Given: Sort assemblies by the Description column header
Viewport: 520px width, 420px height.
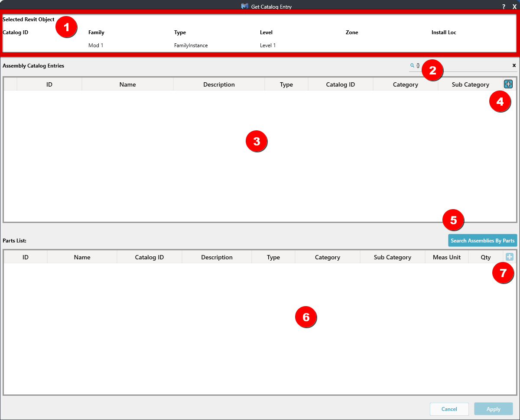Looking at the screenshot, I should [219, 84].
